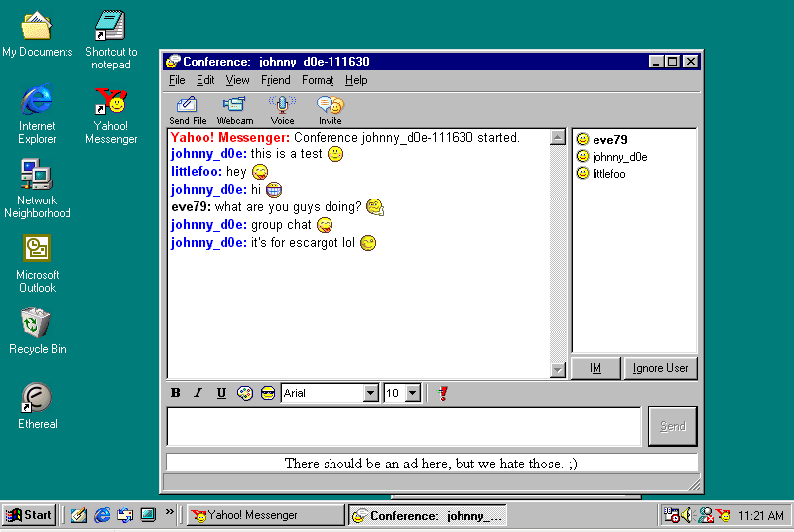The height and width of the screenshot is (532, 794).
Task: Click the red Buzz exclamation icon
Action: 443,393
